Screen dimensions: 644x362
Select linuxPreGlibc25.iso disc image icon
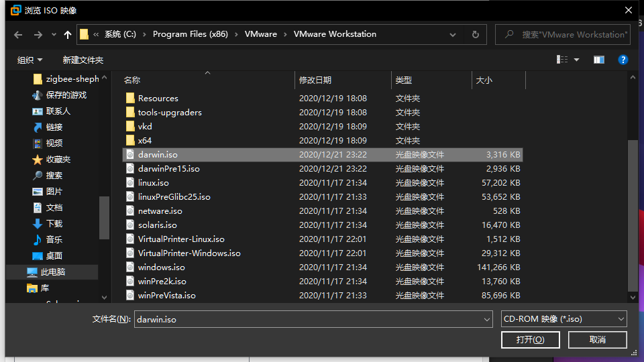[130, 196]
